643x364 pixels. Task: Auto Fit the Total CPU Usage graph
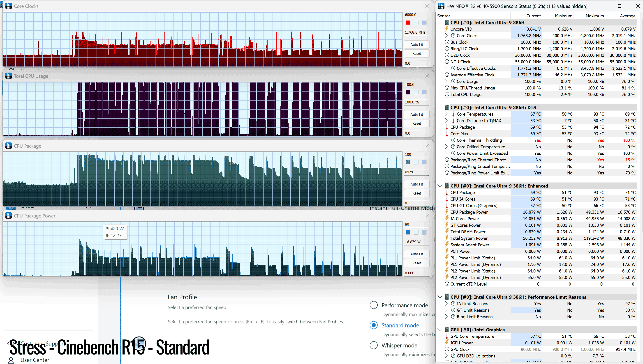point(416,114)
